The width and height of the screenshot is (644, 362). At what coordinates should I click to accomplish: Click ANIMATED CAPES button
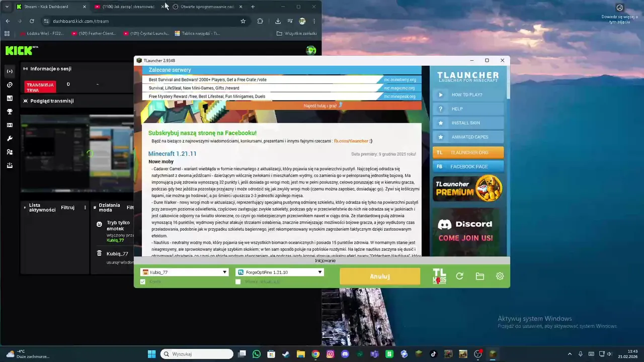[468, 137]
